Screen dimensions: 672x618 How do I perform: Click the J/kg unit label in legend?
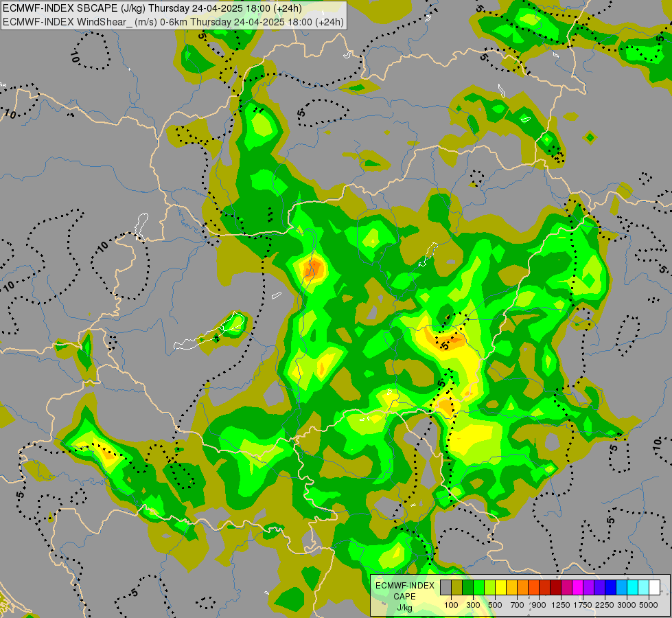point(404,608)
